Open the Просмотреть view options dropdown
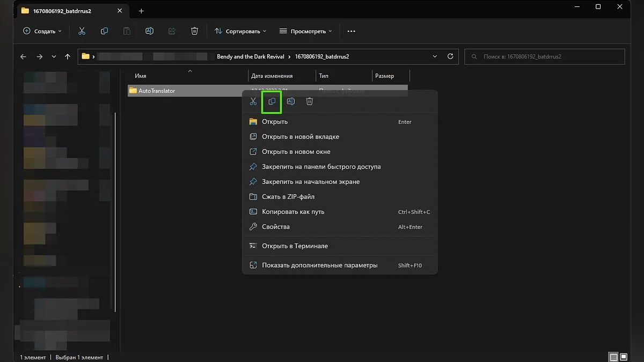The width and height of the screenshot is (644, 362). (x=305, y=31)
